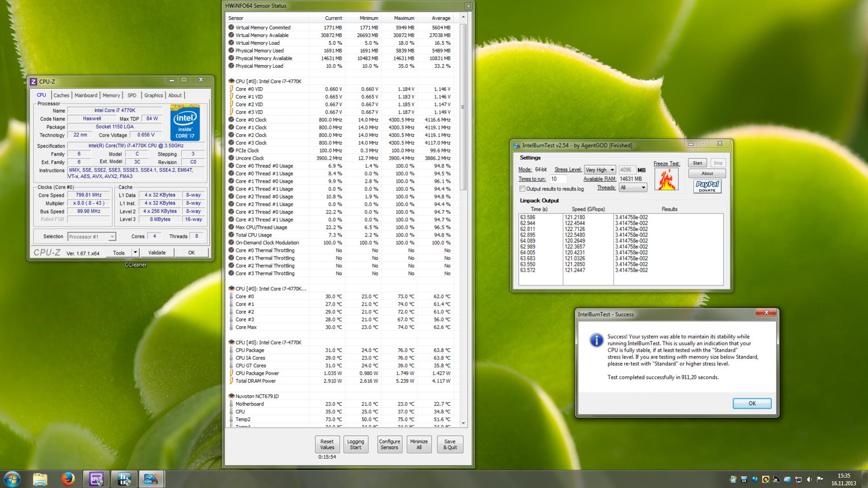868x488 pixels.
Task: Click the Logging Start button
Action: point(356,445)
